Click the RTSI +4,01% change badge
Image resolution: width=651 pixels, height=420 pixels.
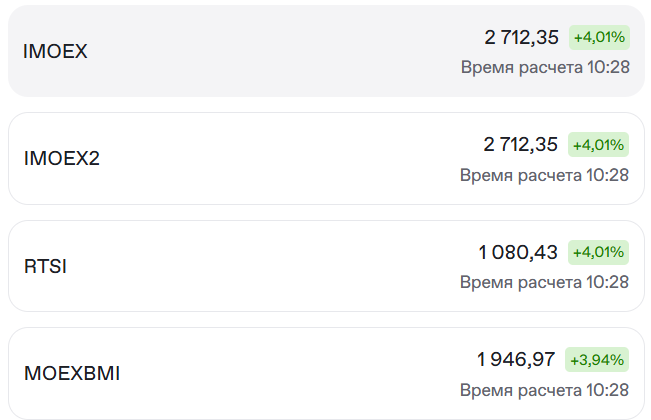599,252
